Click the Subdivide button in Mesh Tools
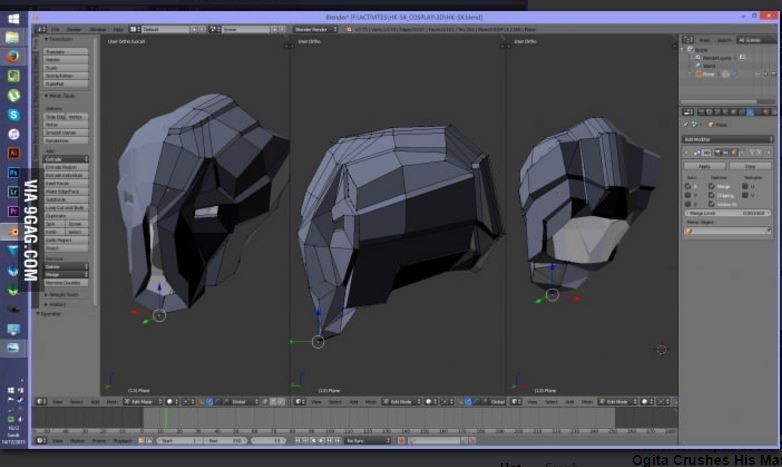This screenshot has width=782, height=467. [x=66, y=199]
